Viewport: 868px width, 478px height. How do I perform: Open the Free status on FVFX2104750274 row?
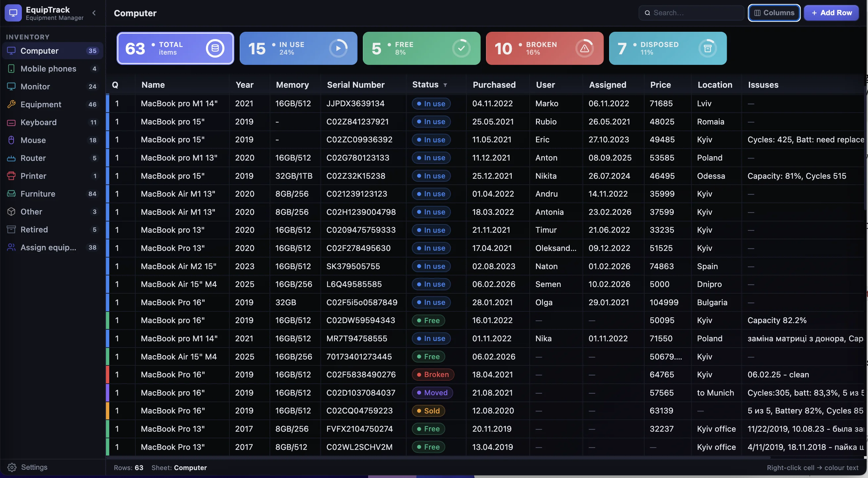click(x=428, y=429)
